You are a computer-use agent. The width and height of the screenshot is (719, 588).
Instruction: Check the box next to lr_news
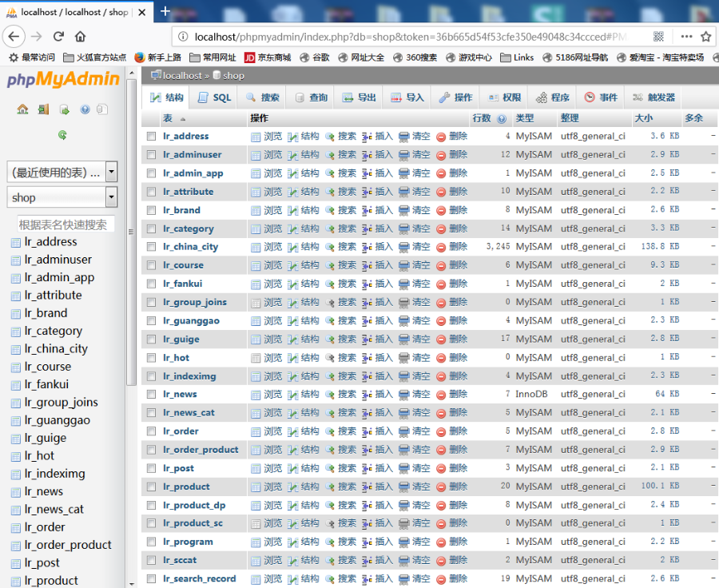pyautogui.click(x=151, y=395)
